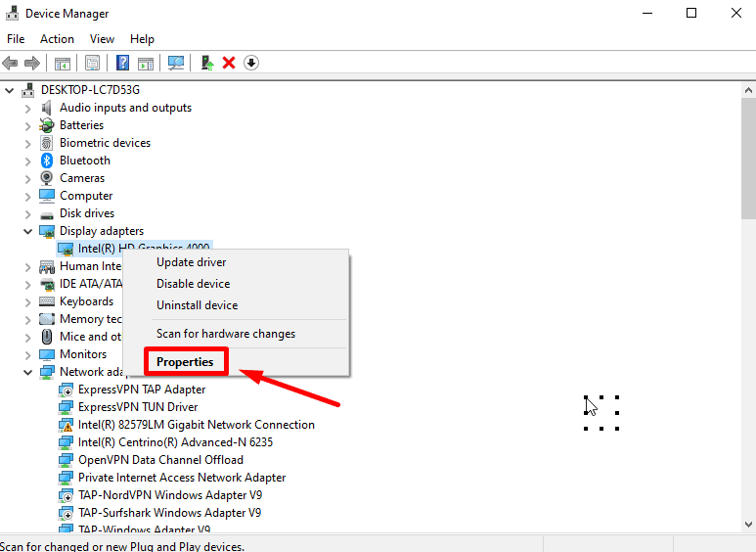Expand the Disk drives category
Viewport: 756px width, 552px height.
[28, 213]
